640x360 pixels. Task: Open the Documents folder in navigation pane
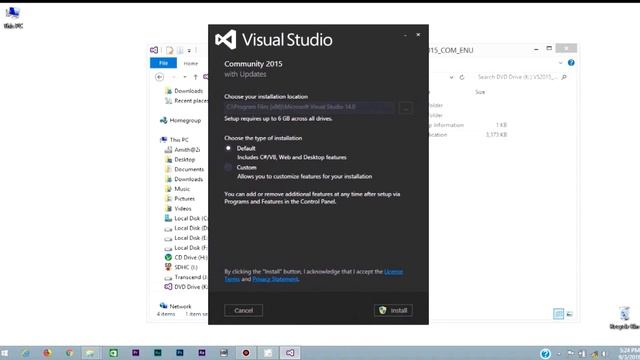[x=184, y=169]
